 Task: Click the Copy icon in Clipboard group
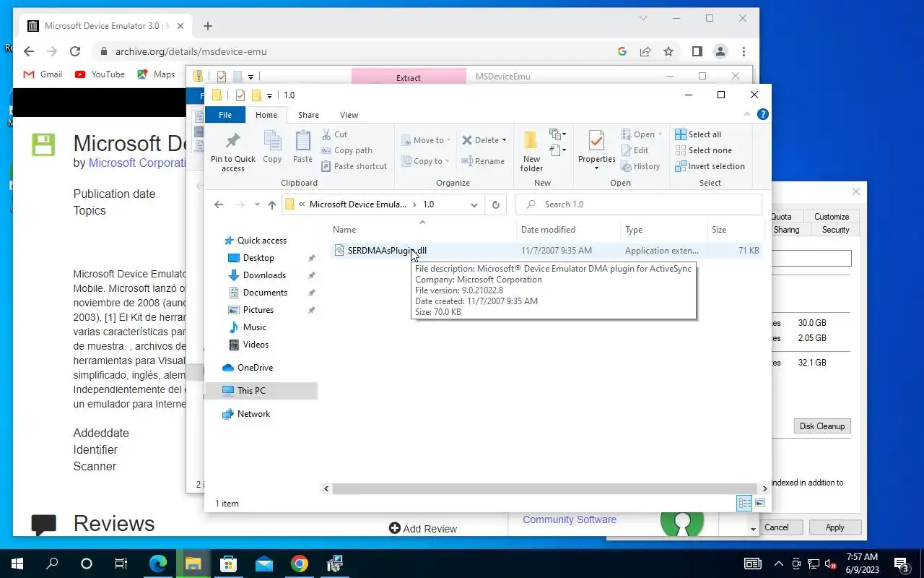coord(272,147)
